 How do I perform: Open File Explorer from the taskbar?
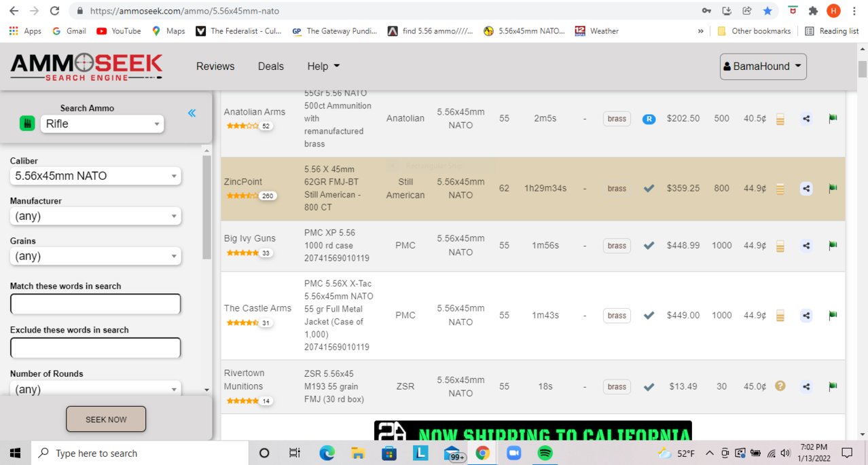point(358,453)
